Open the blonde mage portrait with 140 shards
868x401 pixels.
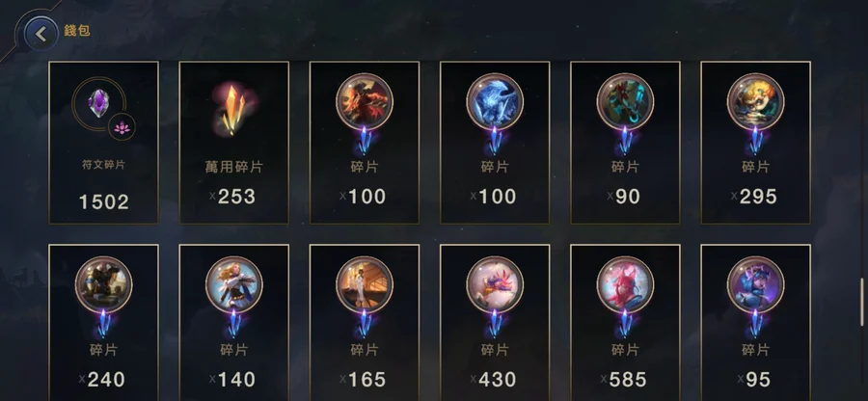coord(234,285)
